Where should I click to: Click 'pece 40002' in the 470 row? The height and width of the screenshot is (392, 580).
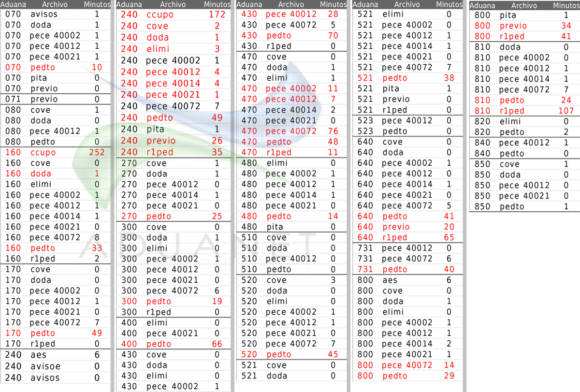291,89
